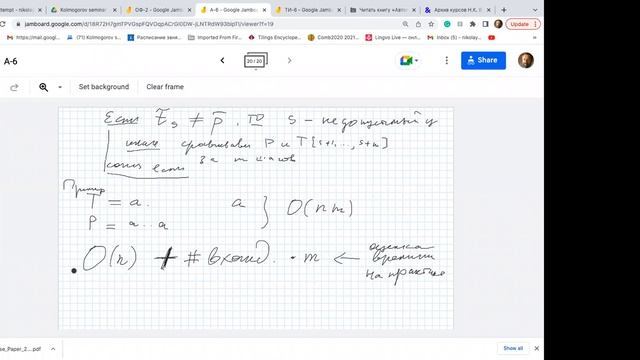This screenshot has width=640, height=360.
Task: Open the Comb2020 2021 bookmark
Action: point(333,38)
